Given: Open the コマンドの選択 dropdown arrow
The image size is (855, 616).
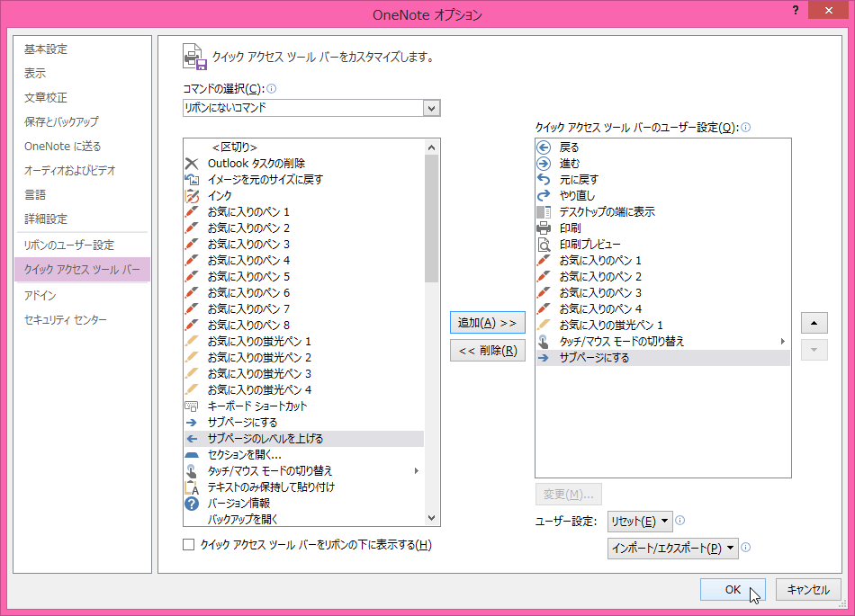Looking at the screenshot, I should pyautogui.click(x=431, y=108).
